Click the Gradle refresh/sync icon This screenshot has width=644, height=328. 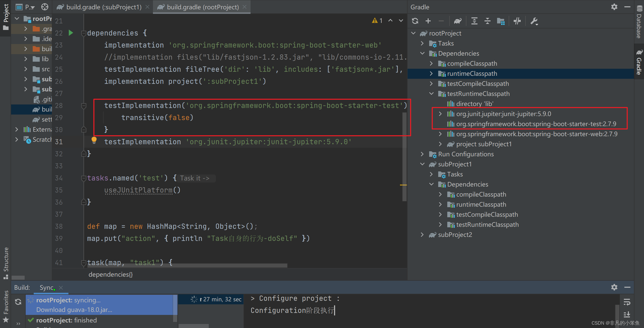(414, 21)
